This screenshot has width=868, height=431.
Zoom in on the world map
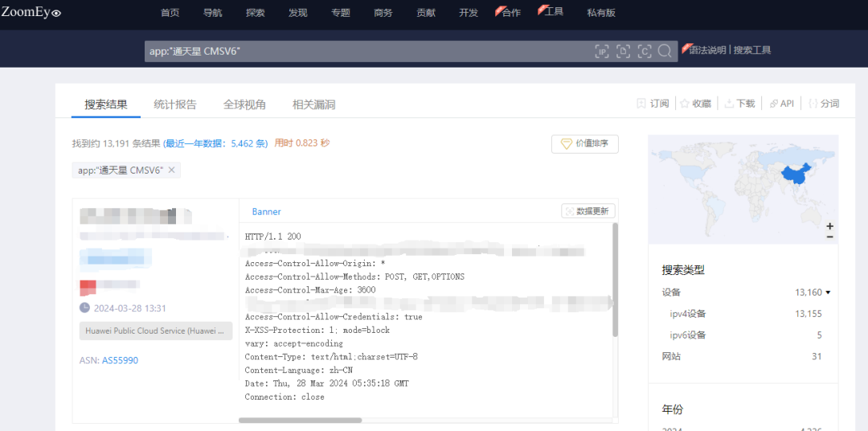coord(829,226)
